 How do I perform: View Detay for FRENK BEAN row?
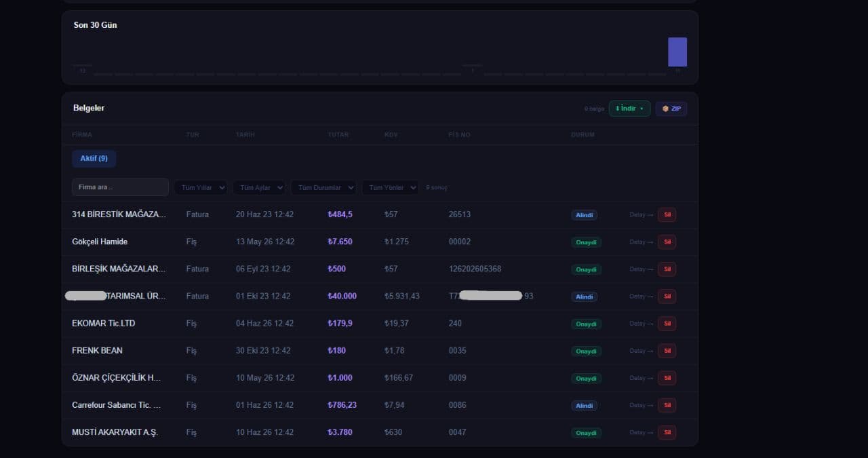(x=641, y=351)
